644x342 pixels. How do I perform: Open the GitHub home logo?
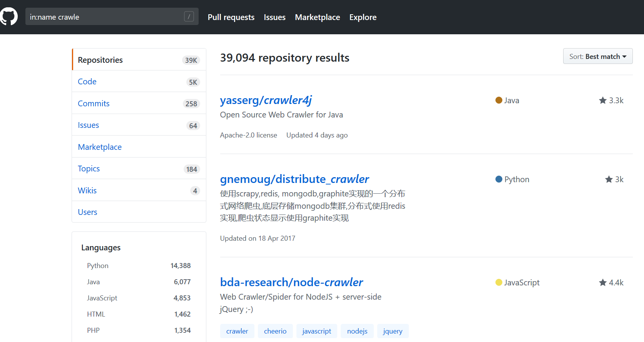pos(8,17)
